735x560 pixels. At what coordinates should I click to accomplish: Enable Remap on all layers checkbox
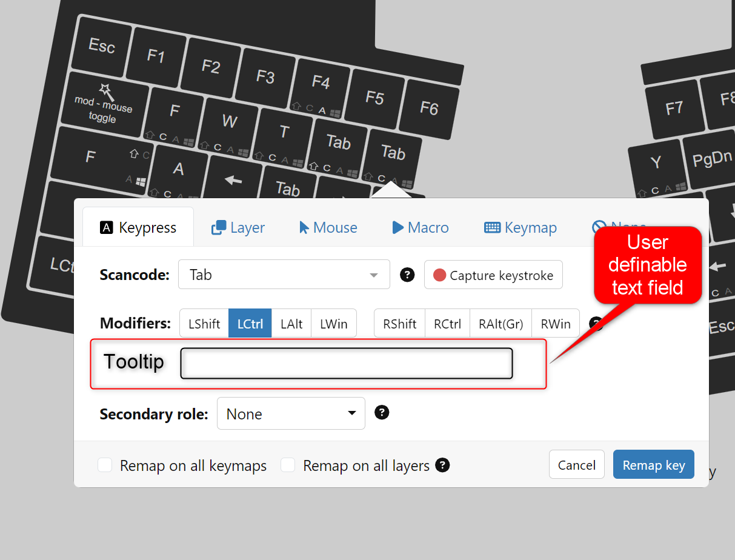click(x=288, y=465)
